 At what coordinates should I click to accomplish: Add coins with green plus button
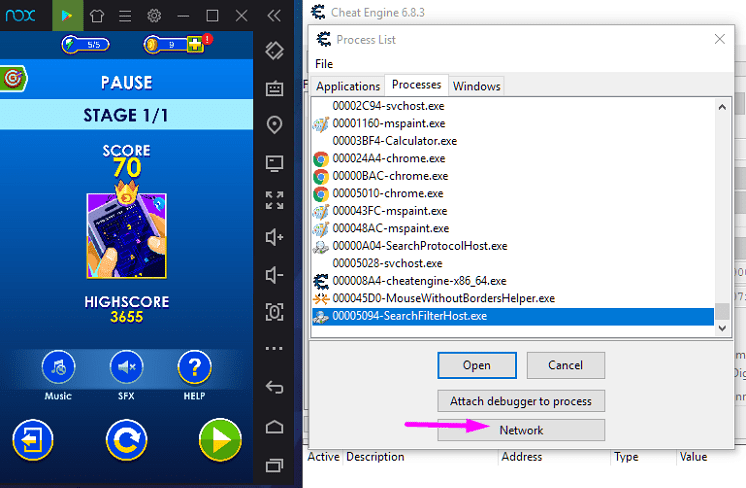[195, 45]
